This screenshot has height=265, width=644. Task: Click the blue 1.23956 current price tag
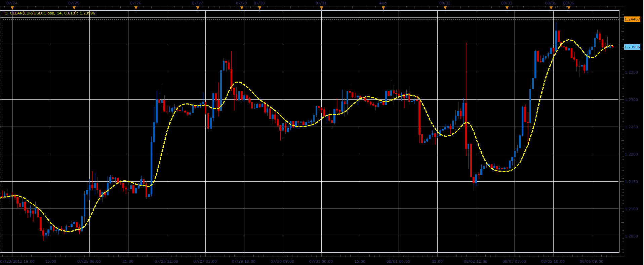tap(632, 47)
